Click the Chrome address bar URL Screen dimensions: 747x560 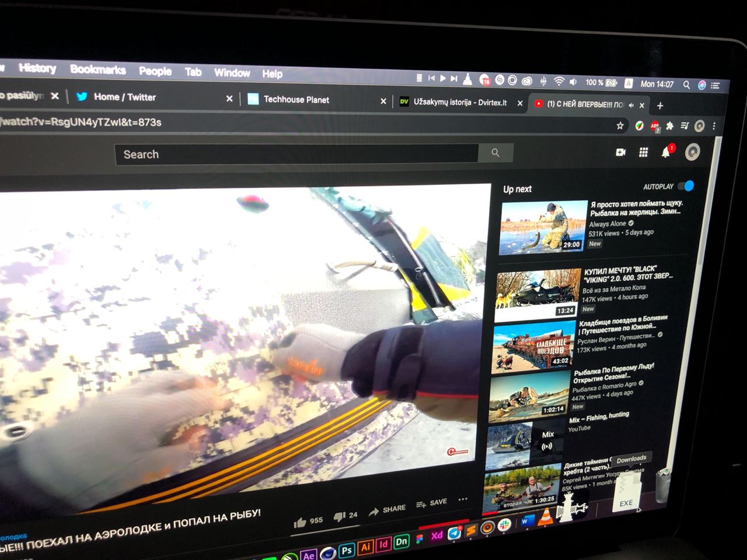coord(81,123)
